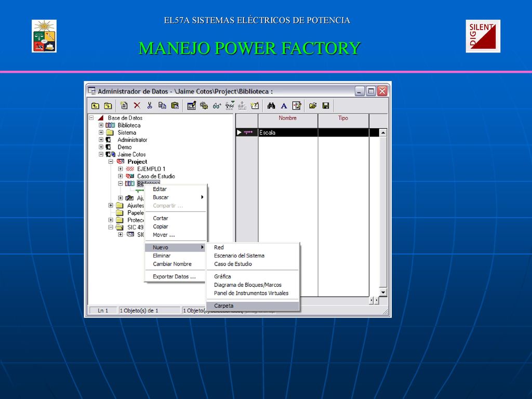Screen dimensions: 532x399
Task: Go up one folder level icon
Action: tap(96, 106)
